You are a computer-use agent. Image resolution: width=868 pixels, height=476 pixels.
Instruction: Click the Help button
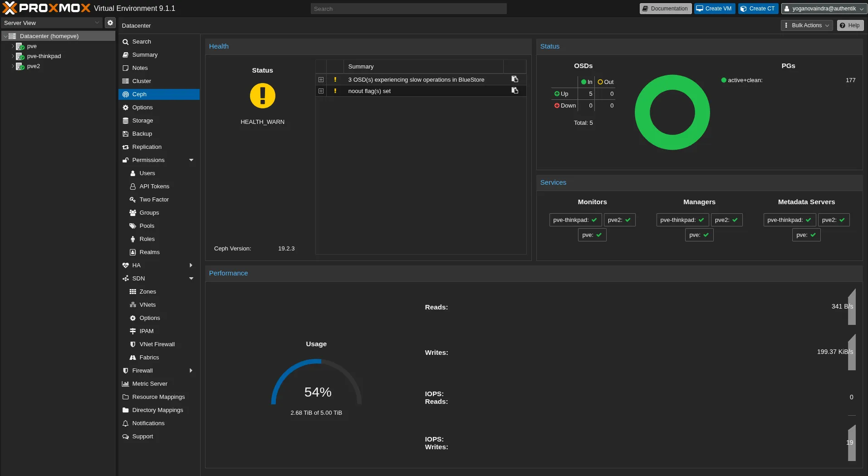tap(850, 25)
